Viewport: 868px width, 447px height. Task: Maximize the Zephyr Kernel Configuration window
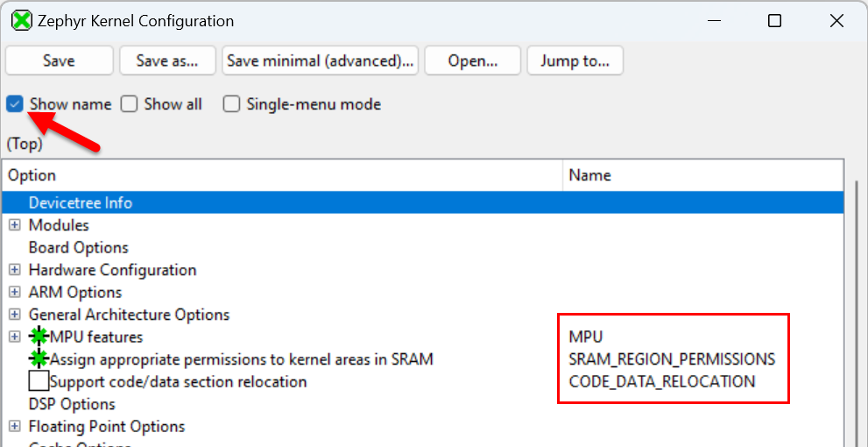pos(774,21)
